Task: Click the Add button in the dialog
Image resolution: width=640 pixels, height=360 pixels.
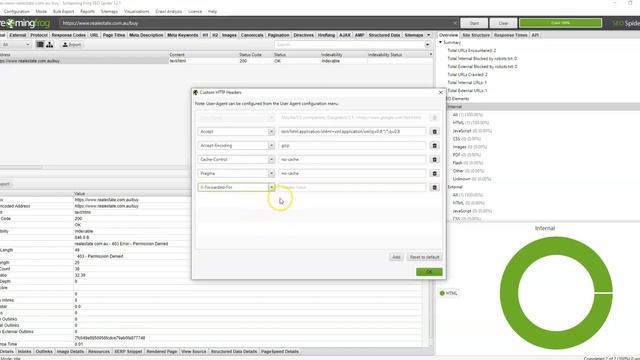Action: click(x=396, y=257)
